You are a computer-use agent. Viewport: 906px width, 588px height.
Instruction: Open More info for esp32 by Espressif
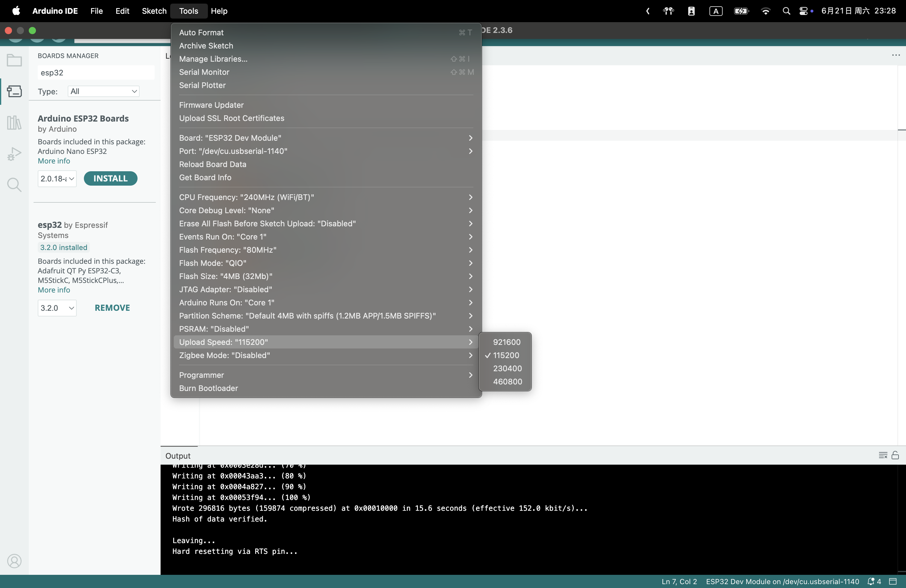[54, 290]
